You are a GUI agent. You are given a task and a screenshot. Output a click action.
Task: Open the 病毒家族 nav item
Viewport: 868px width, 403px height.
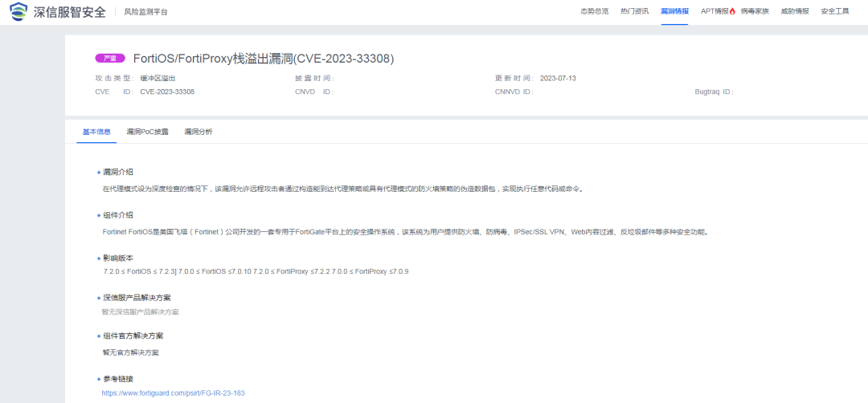[755, 11]
